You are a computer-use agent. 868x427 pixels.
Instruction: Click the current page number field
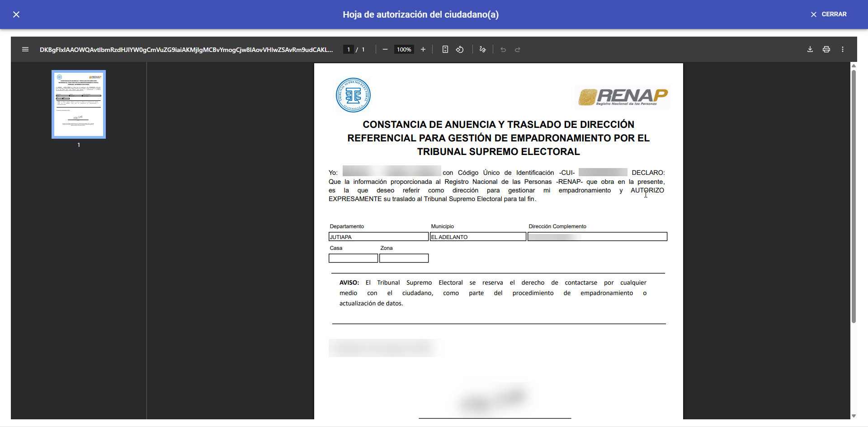[349, 49]
